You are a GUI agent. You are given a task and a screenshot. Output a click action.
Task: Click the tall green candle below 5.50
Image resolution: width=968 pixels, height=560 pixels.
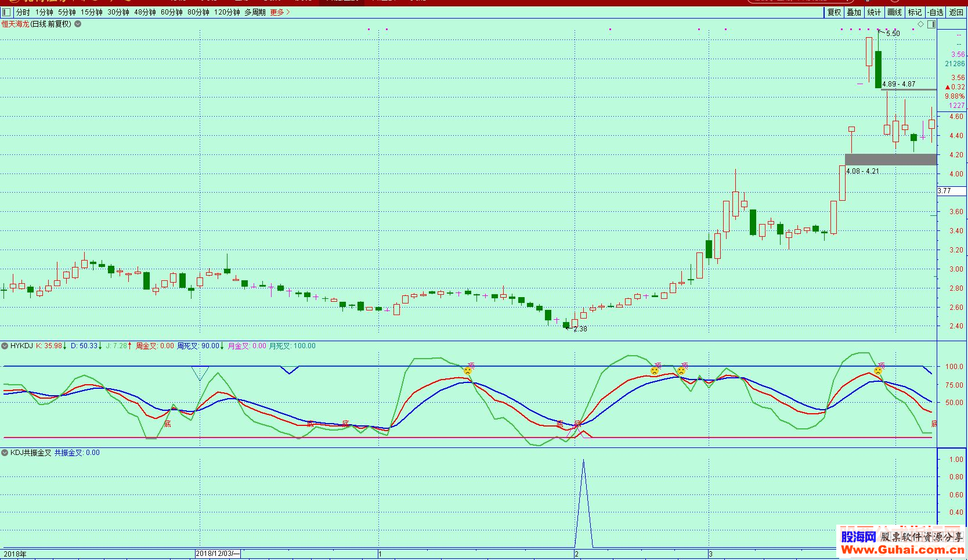click(x=878, y=70)
